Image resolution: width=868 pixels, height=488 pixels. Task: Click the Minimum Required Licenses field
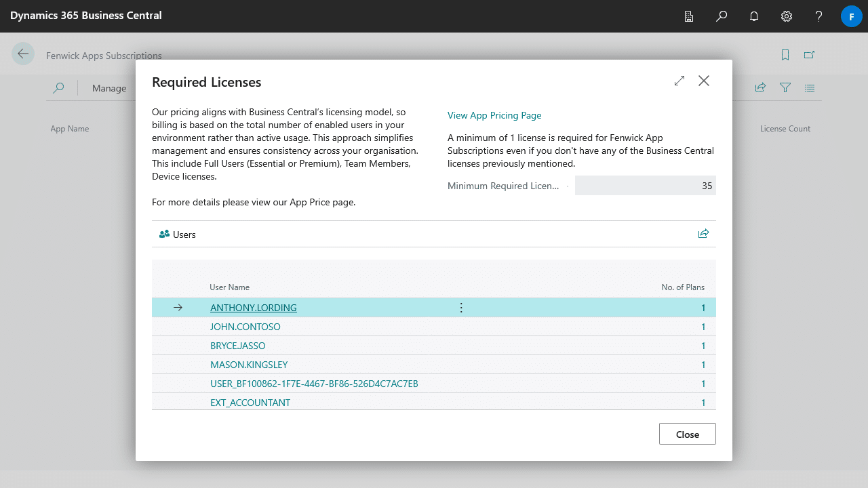click(x=645, y=186)
